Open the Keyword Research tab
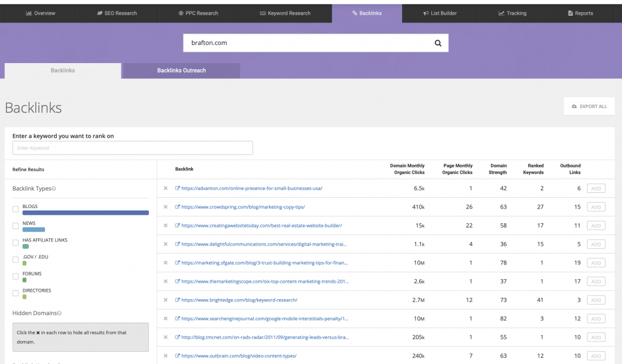622x364 pixels. click(285, 13)
